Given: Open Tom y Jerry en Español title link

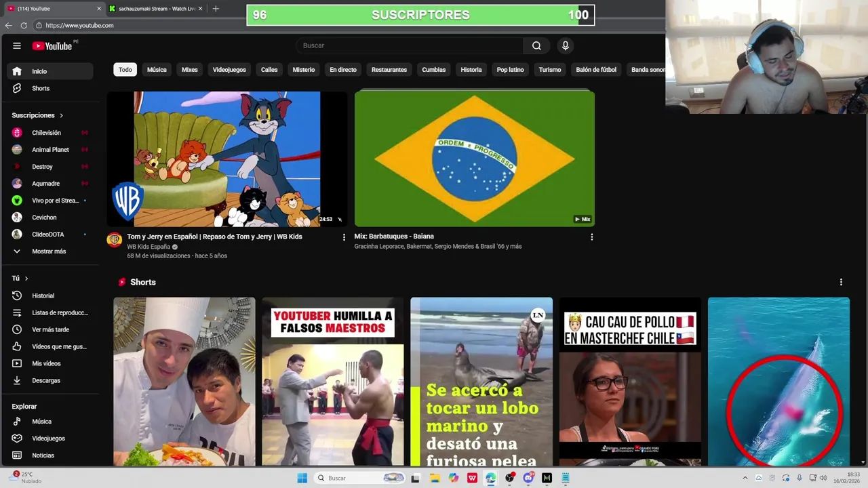Looking at the screenshot, I should coord(214,237).
